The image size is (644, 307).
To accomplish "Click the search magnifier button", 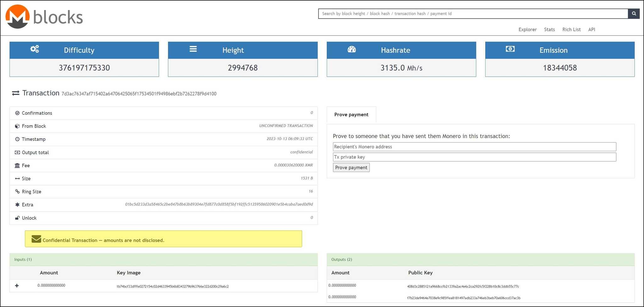I will pyautogui.click(x=634, y=14).
